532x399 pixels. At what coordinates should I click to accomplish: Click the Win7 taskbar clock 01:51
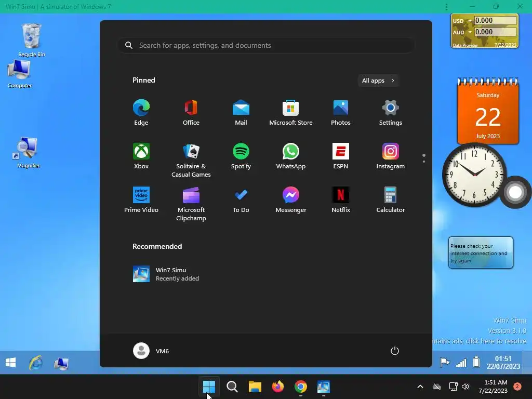click(x=503, y=362)
